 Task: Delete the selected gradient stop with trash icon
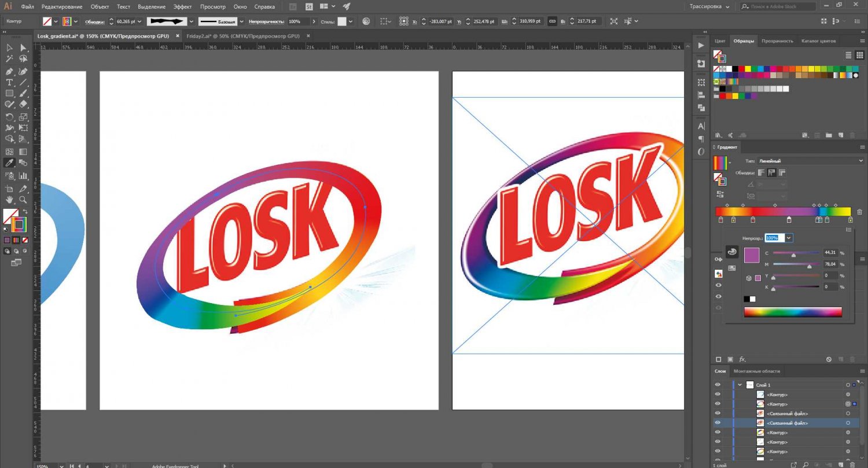coord(859,212)
